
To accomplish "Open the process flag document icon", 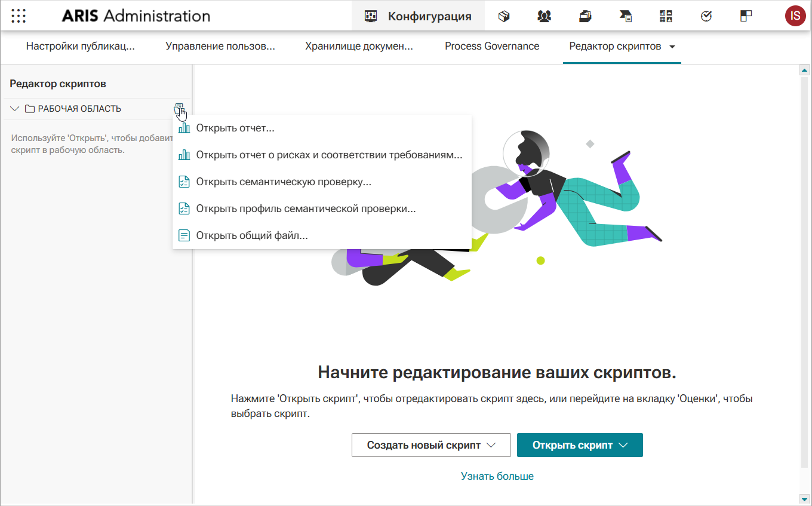I will click(626, 16).
